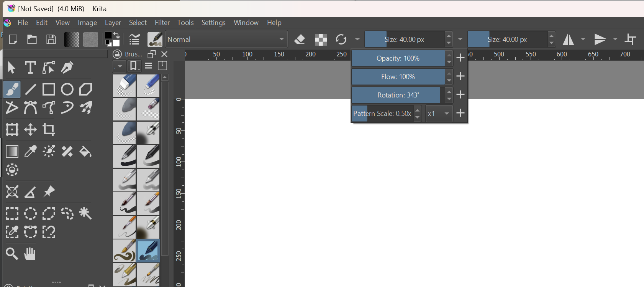
Task: Create a new document from toolbar
Action: (x=13, y=40)
